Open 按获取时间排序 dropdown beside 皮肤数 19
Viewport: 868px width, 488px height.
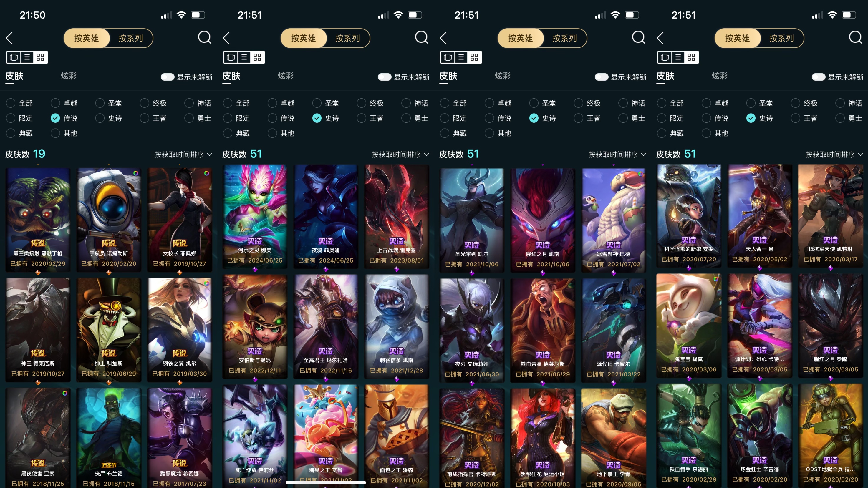[x=183, y=155]
